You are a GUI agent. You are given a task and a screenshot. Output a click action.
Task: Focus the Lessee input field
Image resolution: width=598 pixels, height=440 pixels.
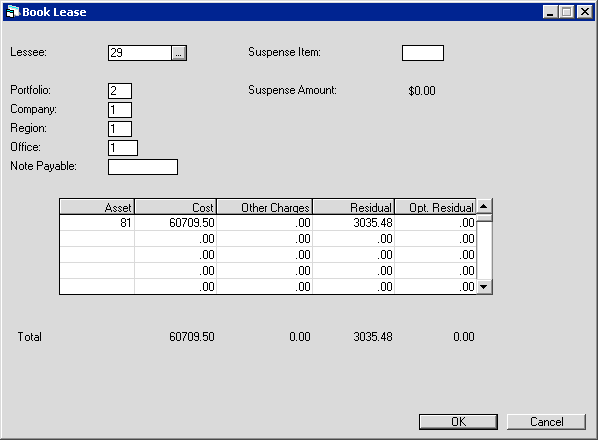pyautogui.click(x=140, y=53)
